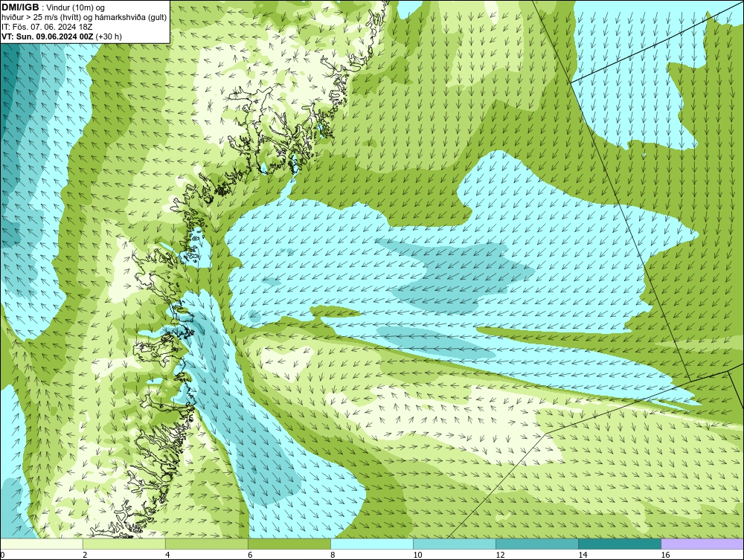Click the 'DMI/IGB' title text
The width and height of the screenshot is (744, 560).
click(x=20, y=7)
